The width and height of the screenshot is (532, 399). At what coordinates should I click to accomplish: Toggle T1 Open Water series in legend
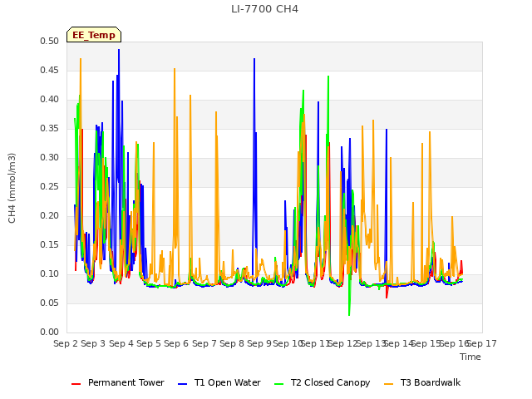pos(219,382)
